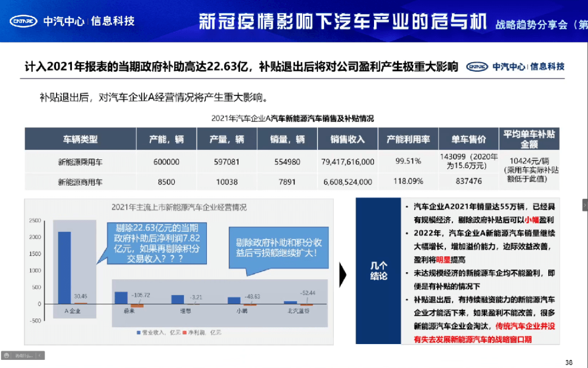Click the slide heading about 22.63亿 government subsidy
This screenshot has width=588, height=368.
pyautogui.click(x=242, y=67)
